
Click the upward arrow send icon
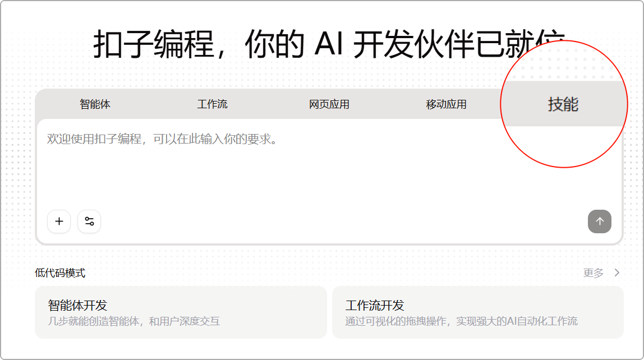(x=599, y=221)
